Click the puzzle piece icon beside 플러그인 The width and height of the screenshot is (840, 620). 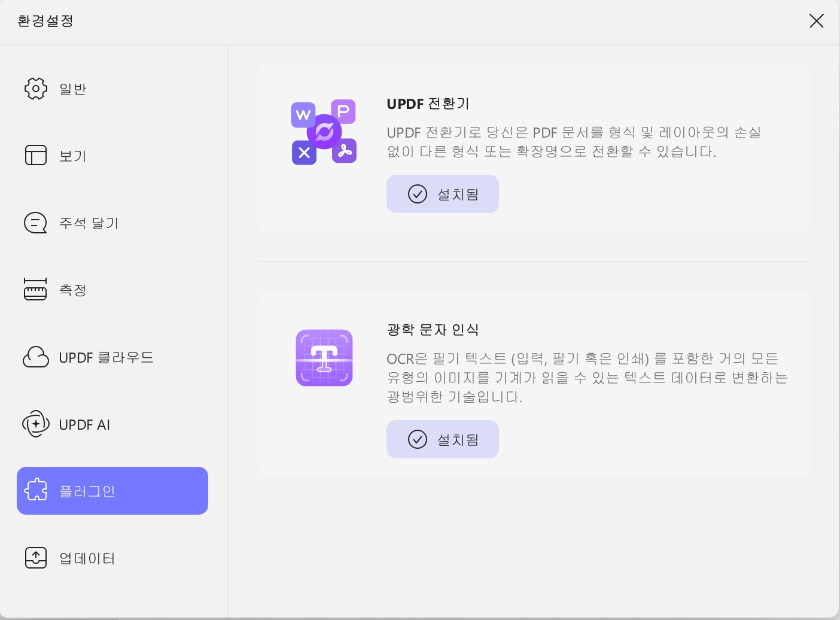click(36, 490)
